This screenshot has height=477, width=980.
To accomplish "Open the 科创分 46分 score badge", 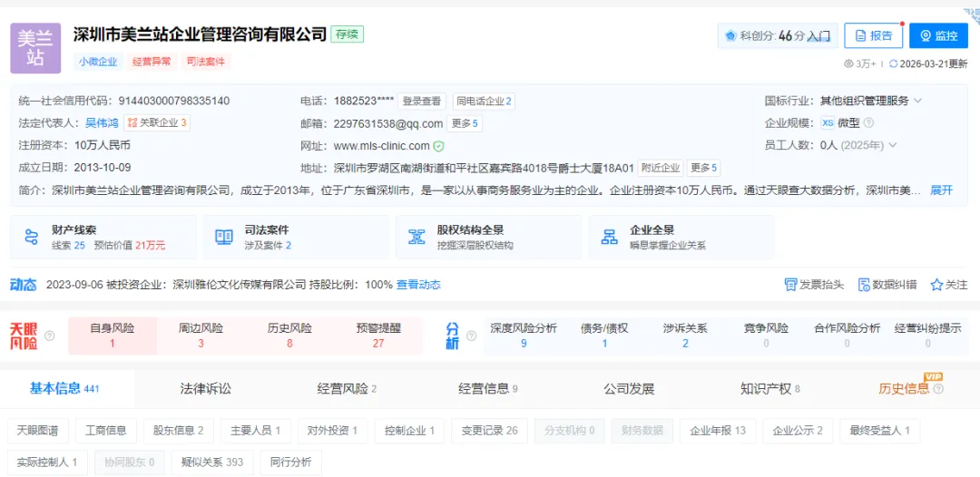I will (778, 35).
